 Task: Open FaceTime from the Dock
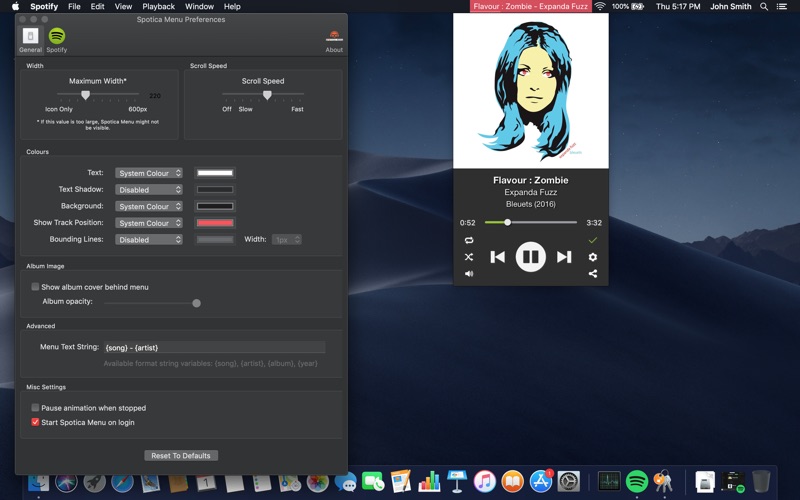click(x=373, y=481)
